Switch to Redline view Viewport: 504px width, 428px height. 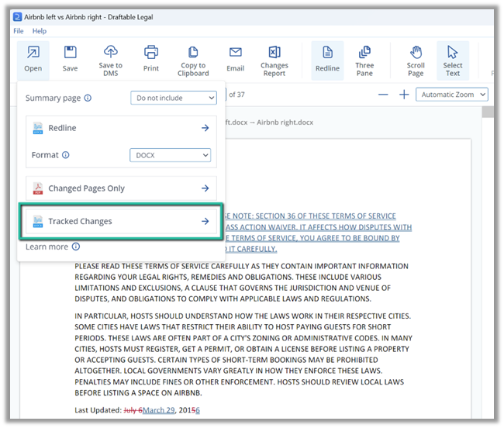point(327,60)
